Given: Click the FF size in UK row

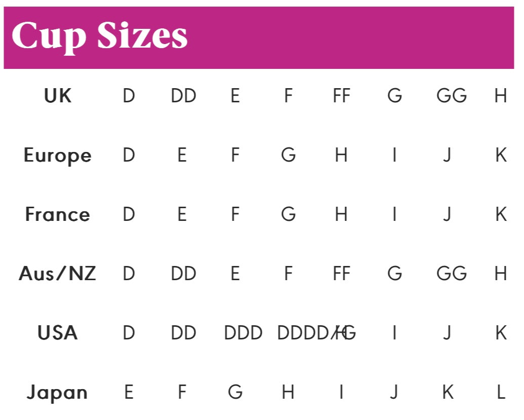Looking at the screenshot, I should (x=341, y=96).
